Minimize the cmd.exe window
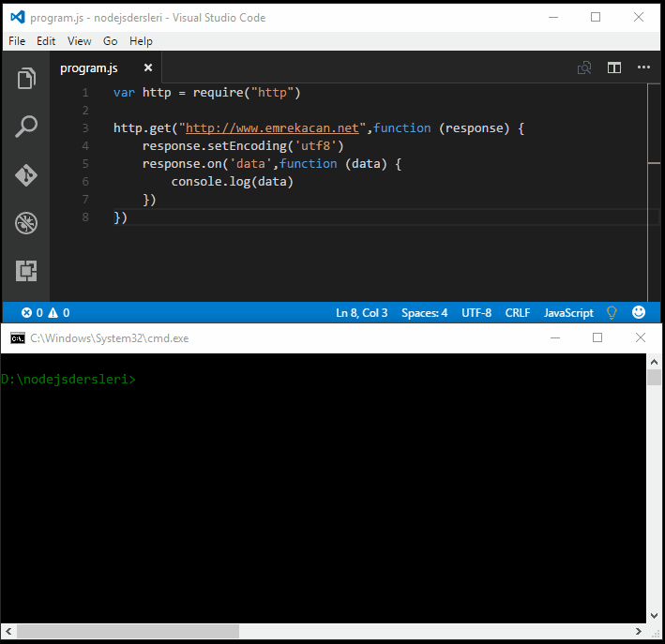The image size is (665, 644). 555,337
